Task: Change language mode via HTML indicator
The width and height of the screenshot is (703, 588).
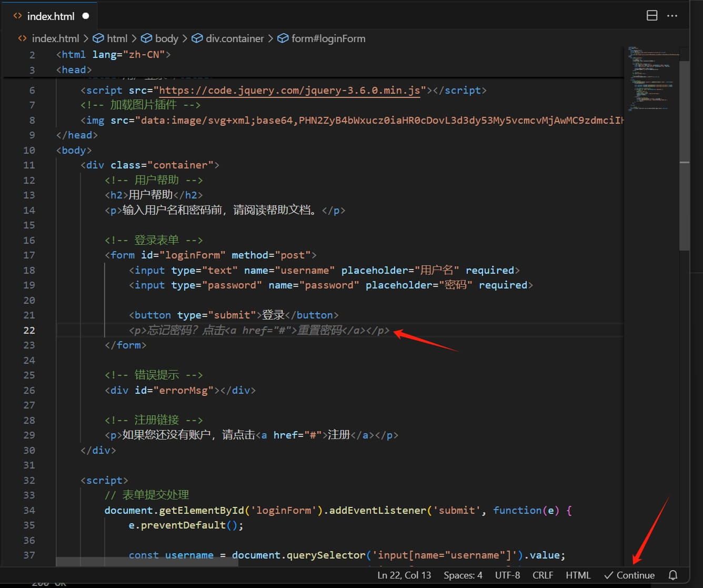Action: coord(578,575)
